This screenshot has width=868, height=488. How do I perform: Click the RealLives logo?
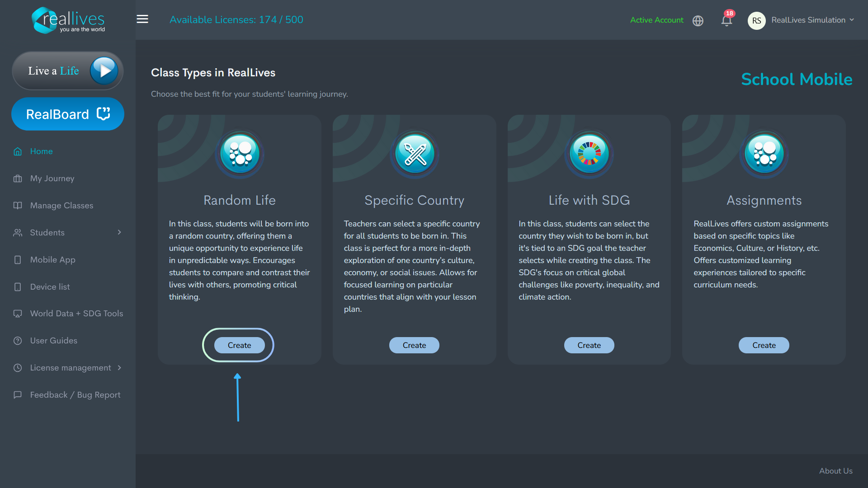(x=68, y=20)
